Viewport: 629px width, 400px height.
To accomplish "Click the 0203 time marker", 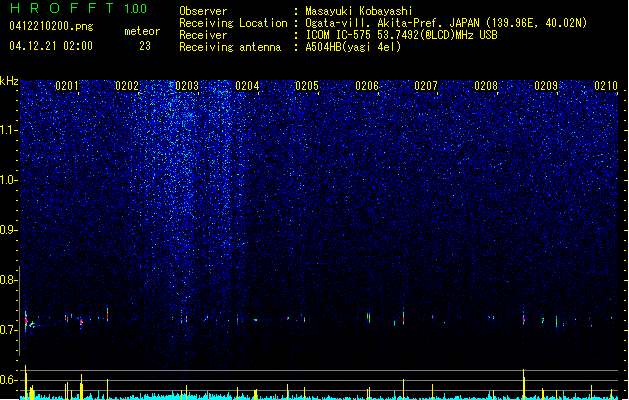I will [x=187, y=85].
